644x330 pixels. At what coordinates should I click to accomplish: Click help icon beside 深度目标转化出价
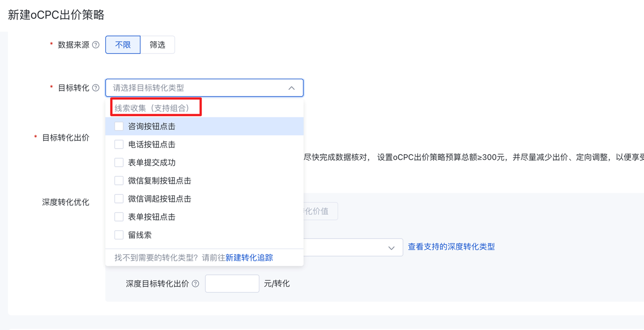tap(196, 284)
